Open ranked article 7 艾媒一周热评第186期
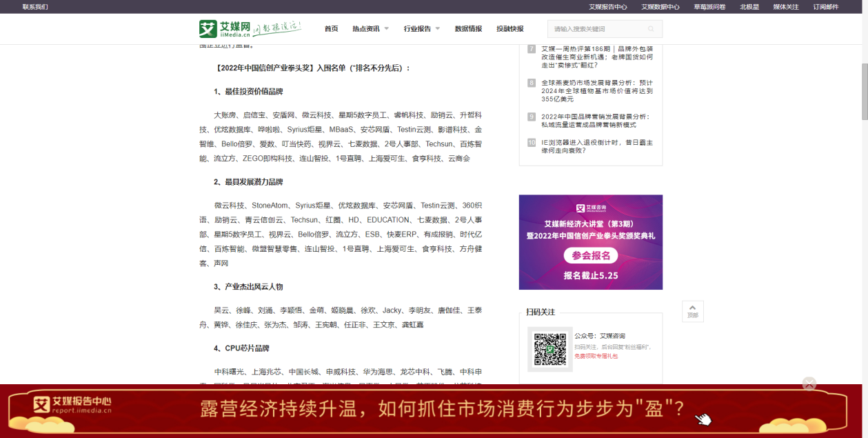This screenshot has height=438, width=868. click(x=597, y=57)
